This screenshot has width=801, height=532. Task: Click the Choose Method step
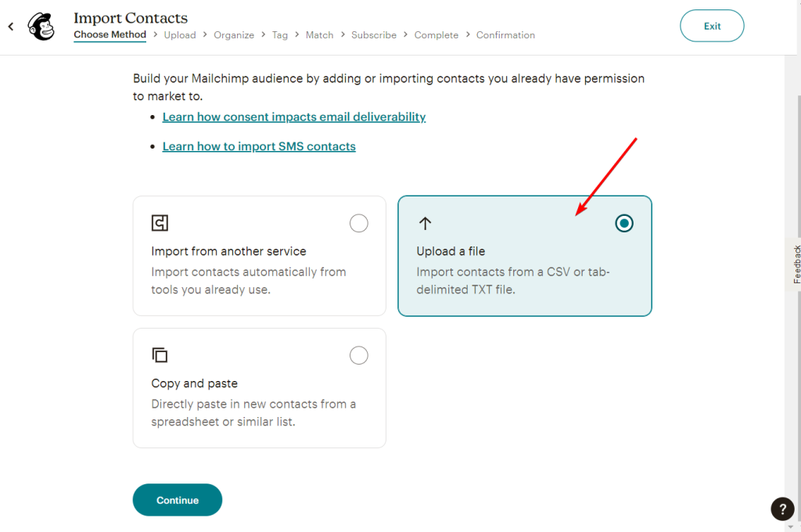[110, 34]
